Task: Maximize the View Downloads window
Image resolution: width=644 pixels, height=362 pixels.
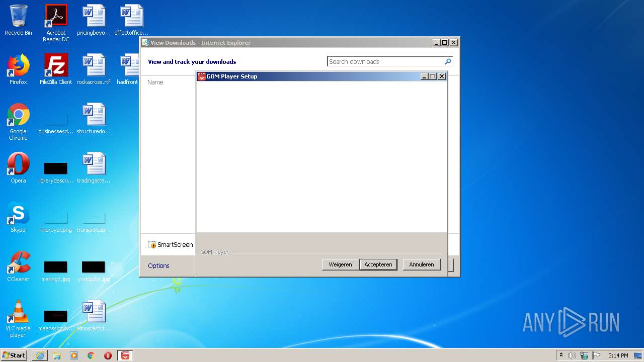Action: click(x=445, y=43)
